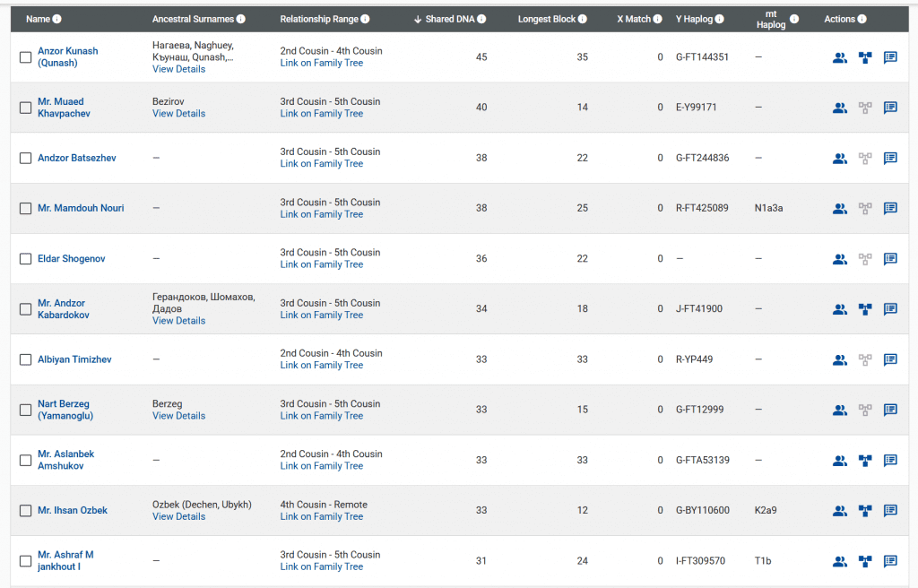Click family tree icon for Mr. Andzor Kabardokov

click(865, 309)
